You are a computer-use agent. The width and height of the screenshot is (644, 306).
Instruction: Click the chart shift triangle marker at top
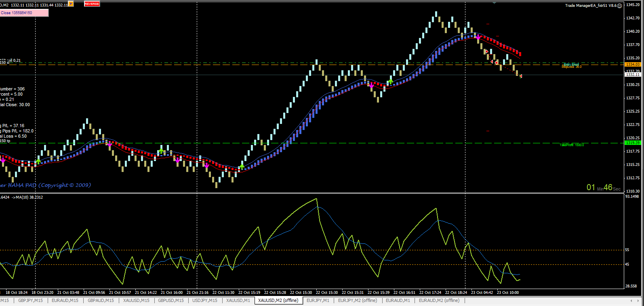pyautogui.click(x=494, y=2)
